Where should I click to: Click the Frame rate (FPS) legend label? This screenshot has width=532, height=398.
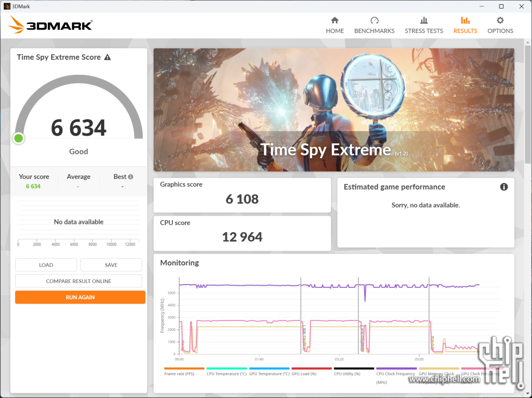click(x=179, y=374)
